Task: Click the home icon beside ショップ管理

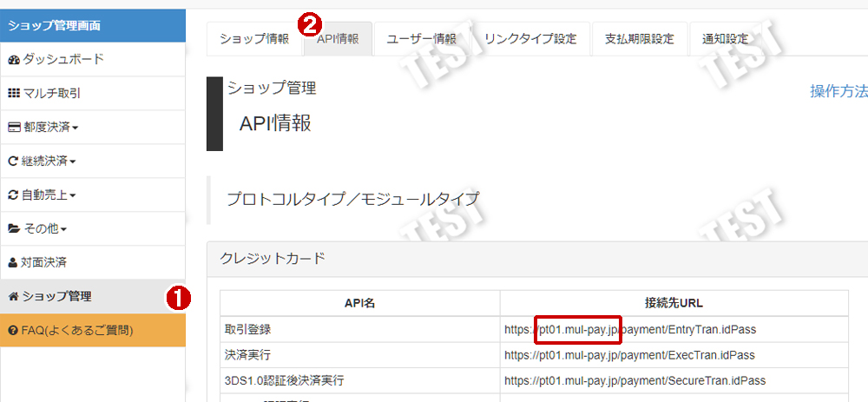Action: [x=13, y=296]
